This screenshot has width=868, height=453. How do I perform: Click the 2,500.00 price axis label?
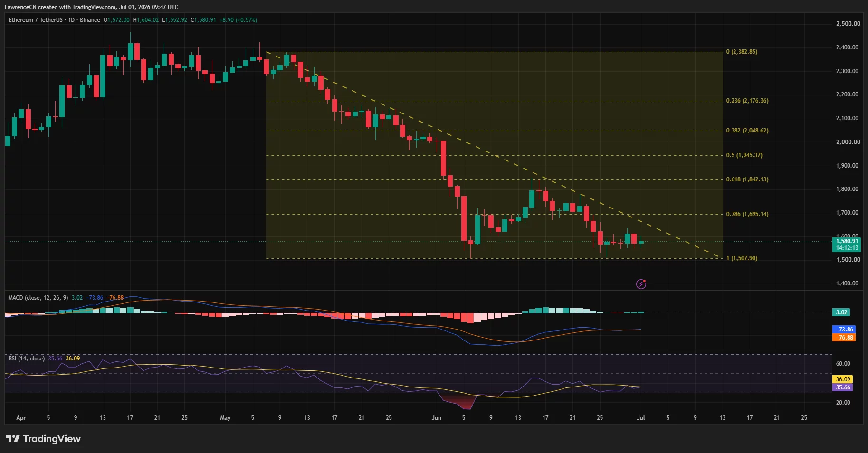pyautogui.click(x=848, y=24)
